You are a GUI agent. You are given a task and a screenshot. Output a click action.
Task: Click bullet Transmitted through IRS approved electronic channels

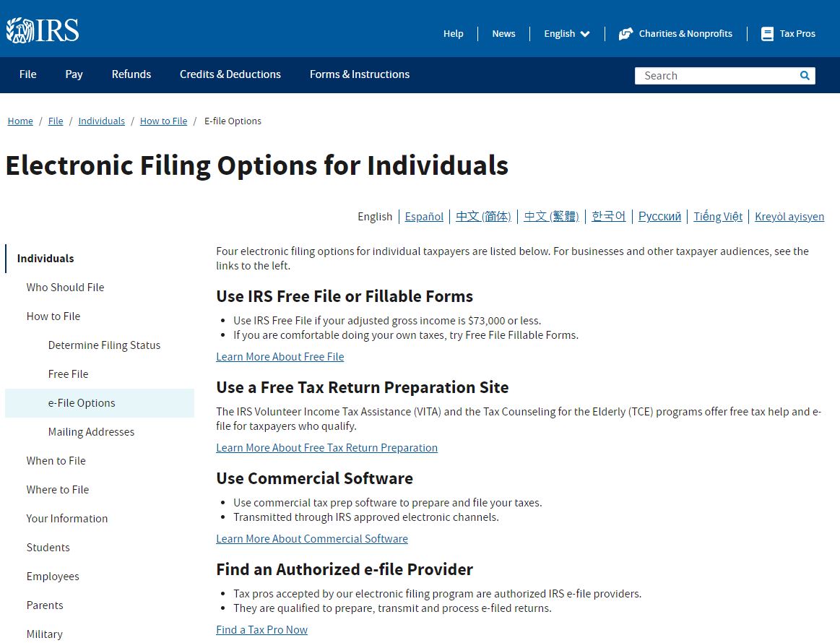pos(366,517)
